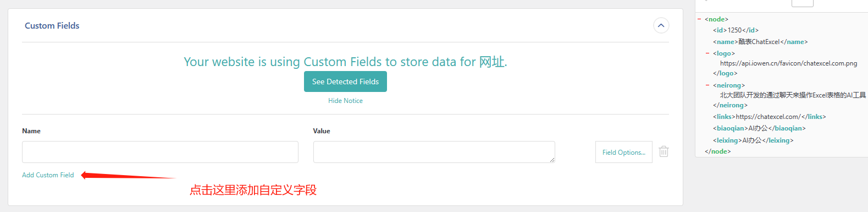Collapse the Custom Fields panel chevron
Viewport: 868px width, 212px height.
[x=661, y=25]
